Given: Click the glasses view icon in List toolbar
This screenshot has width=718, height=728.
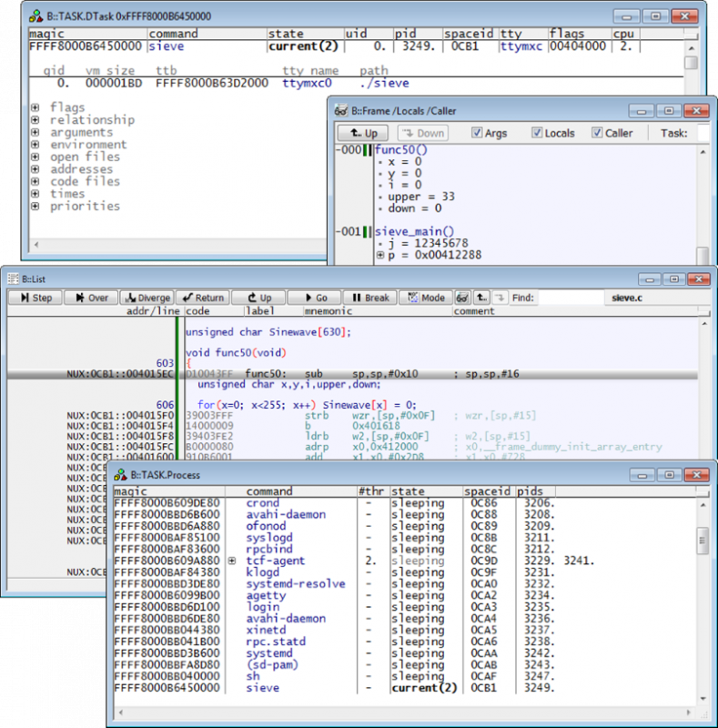Looking at the screenshot, I should click(462, 298).
